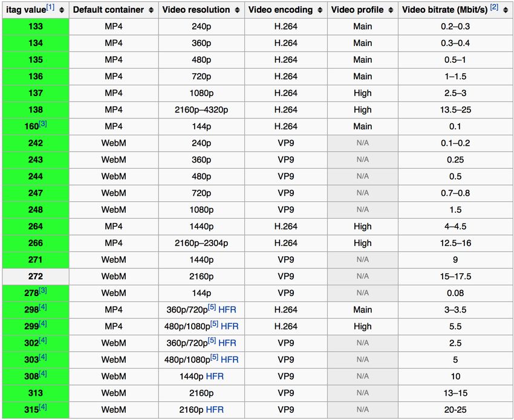This screenshot has height=420, width=514.
Task: Click Video resolution column sort arrows
Action: (238, 10)
